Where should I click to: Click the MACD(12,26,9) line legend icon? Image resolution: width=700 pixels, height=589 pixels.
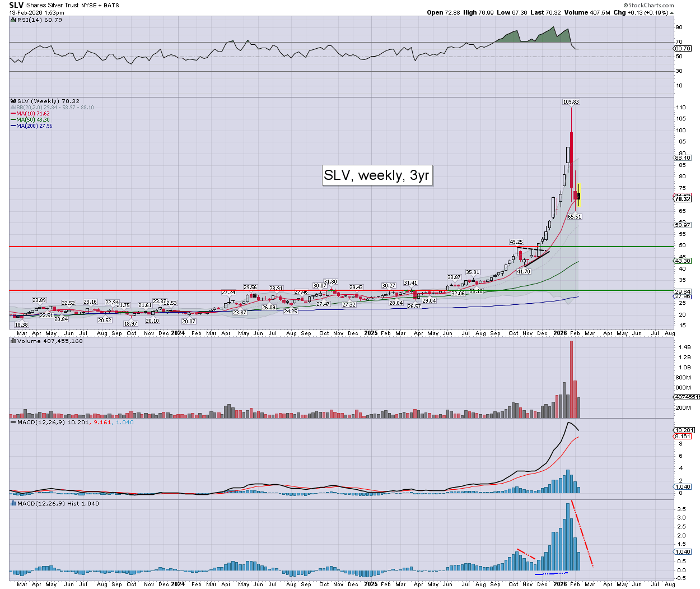[13, 423]
